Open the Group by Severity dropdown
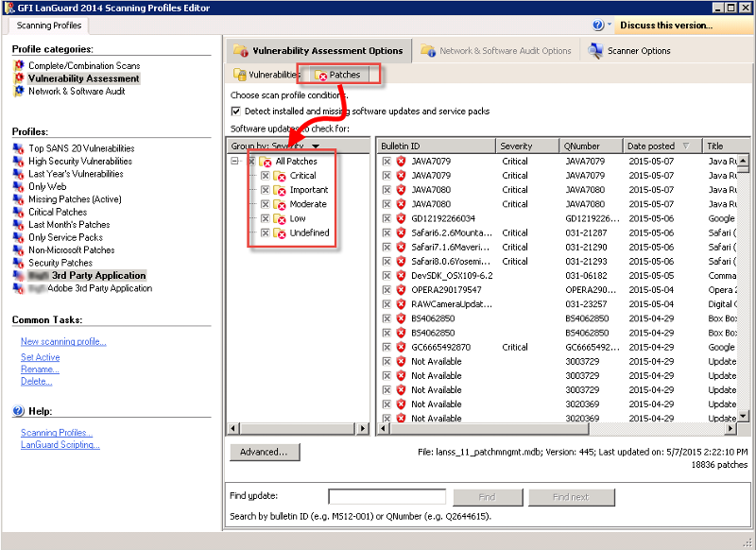Viewport: 756px width, 550px height. point(316,146)
